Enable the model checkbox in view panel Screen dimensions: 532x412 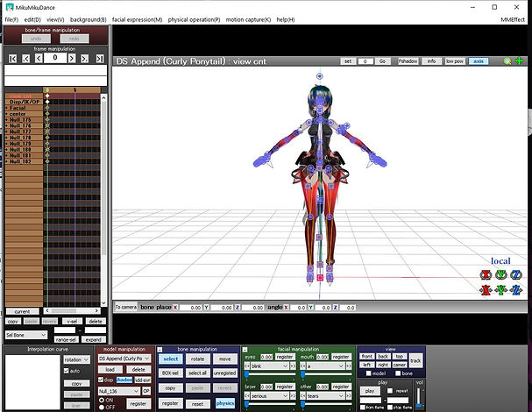pyautogui.click(x=368, y=373)
